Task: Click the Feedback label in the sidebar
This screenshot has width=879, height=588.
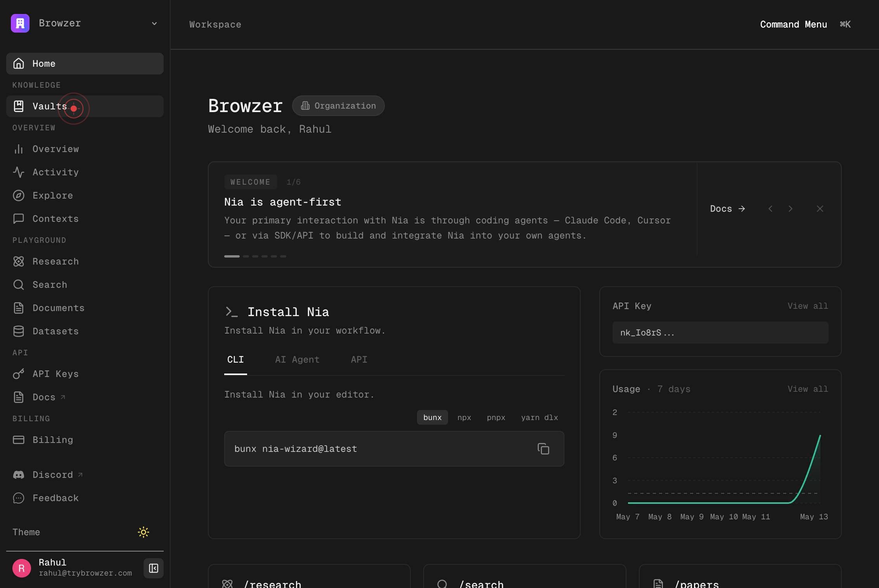Action: 55,498
